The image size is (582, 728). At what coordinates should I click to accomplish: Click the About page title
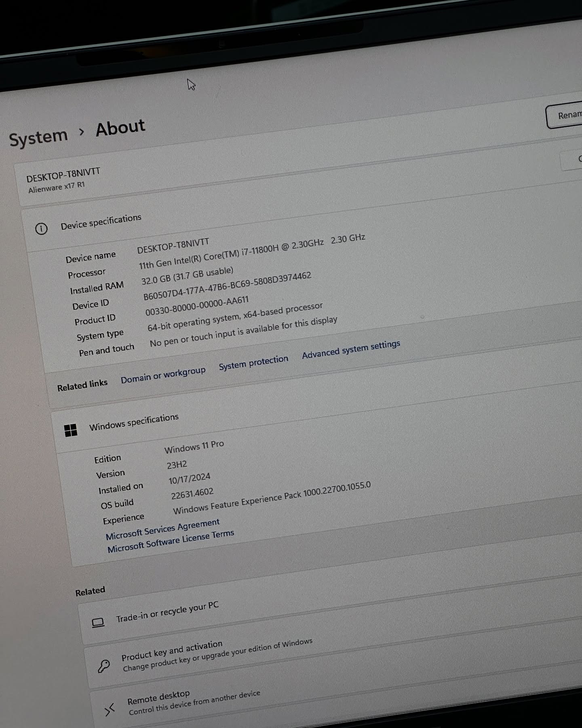(x=120, y=128)
